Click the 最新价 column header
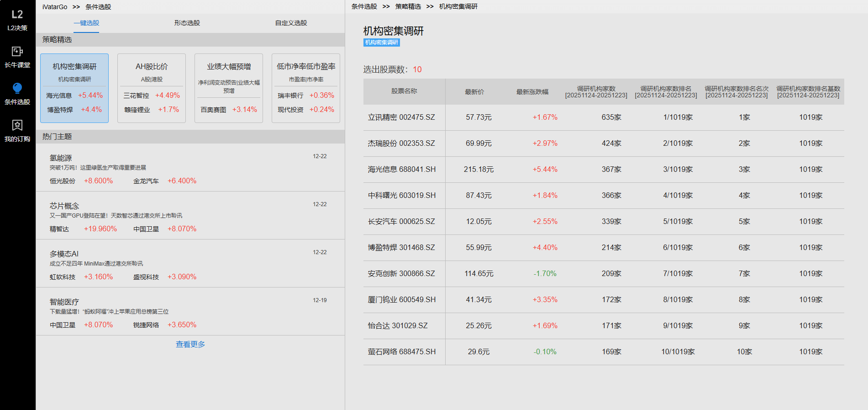The width and height of the screenshot is (868, 410). coord(474,92)
